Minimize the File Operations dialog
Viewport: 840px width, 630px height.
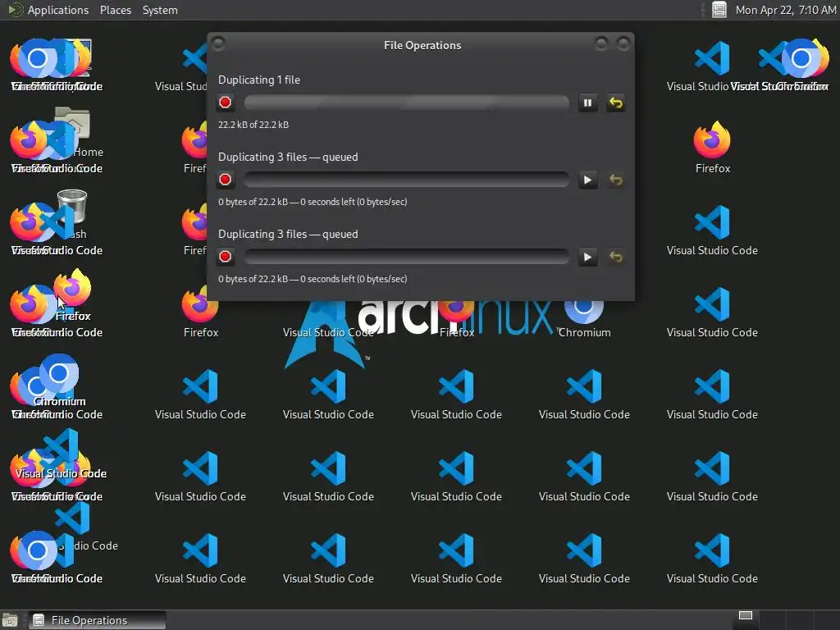point(601,43)
